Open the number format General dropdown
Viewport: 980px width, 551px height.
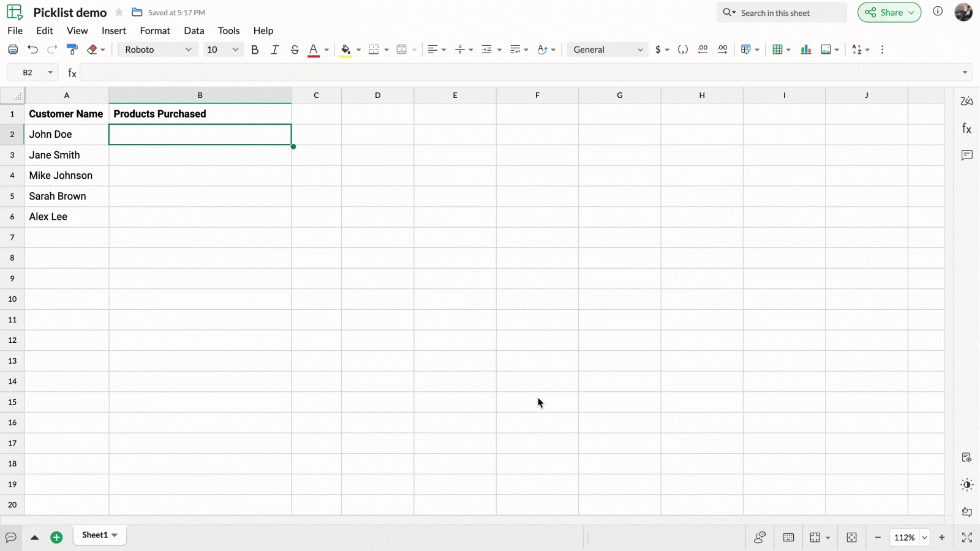pyautogui.click(x=606, y=49)
